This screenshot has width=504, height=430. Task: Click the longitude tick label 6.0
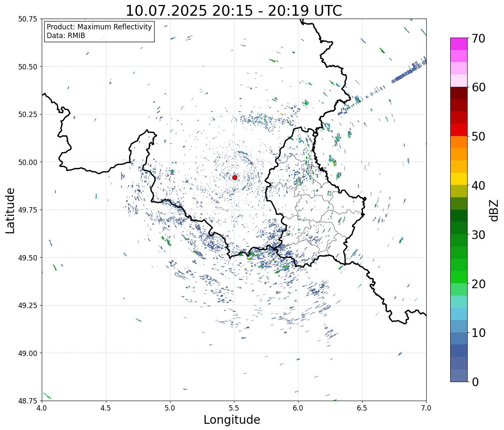pyautogui.click(x=298, y=408)
